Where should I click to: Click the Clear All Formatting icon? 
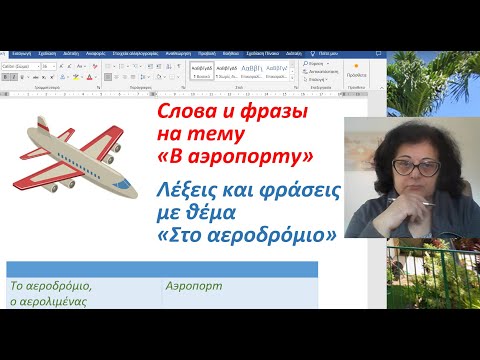pyautogui.click(x=95, y=66)
